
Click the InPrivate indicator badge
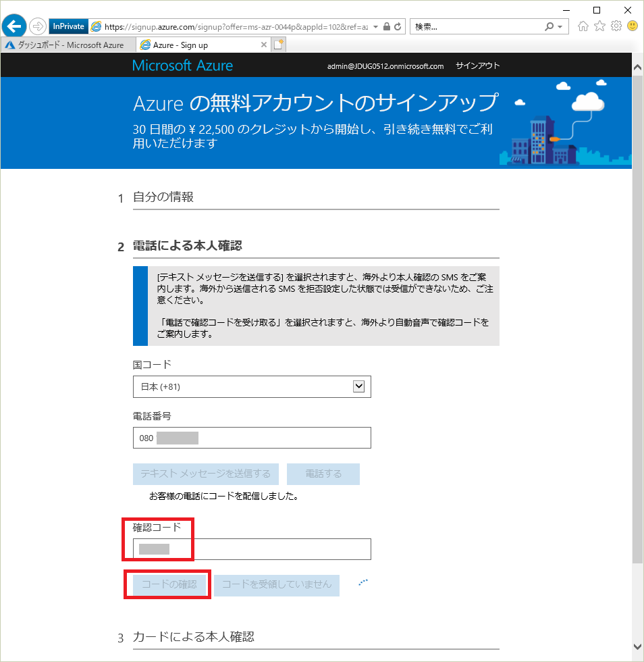pyautogui.click(x=68, y=26)
